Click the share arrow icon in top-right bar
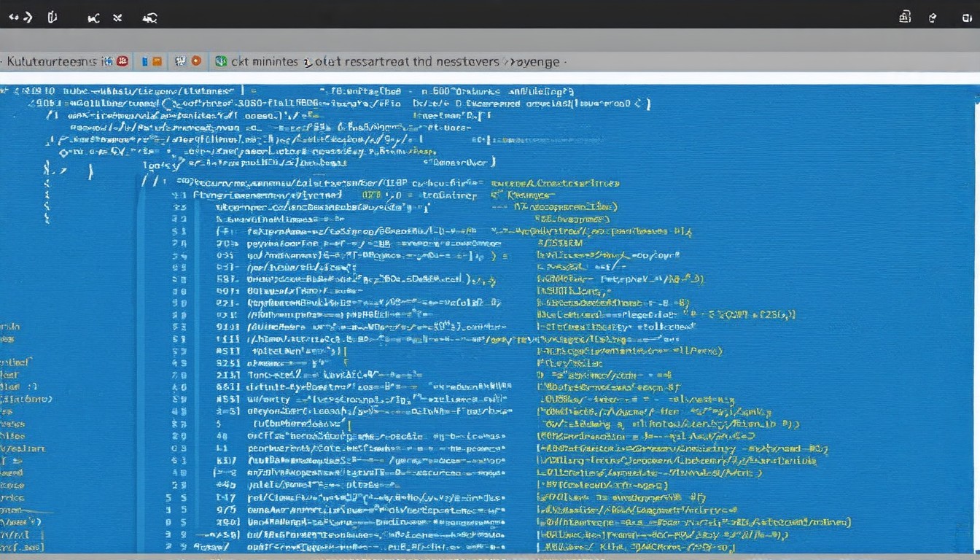980x560 pixels. [x=932, y=17]
